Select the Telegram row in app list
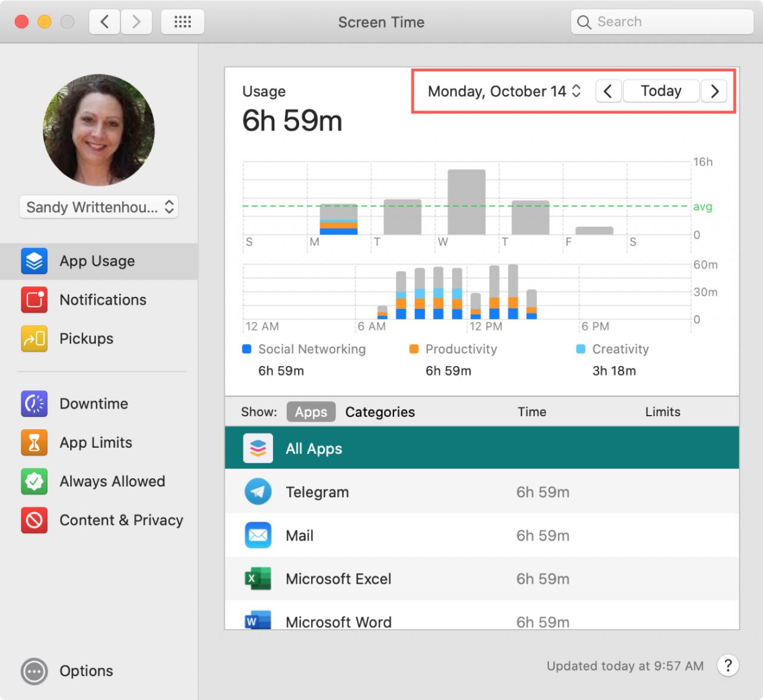 tap(482, 492)
